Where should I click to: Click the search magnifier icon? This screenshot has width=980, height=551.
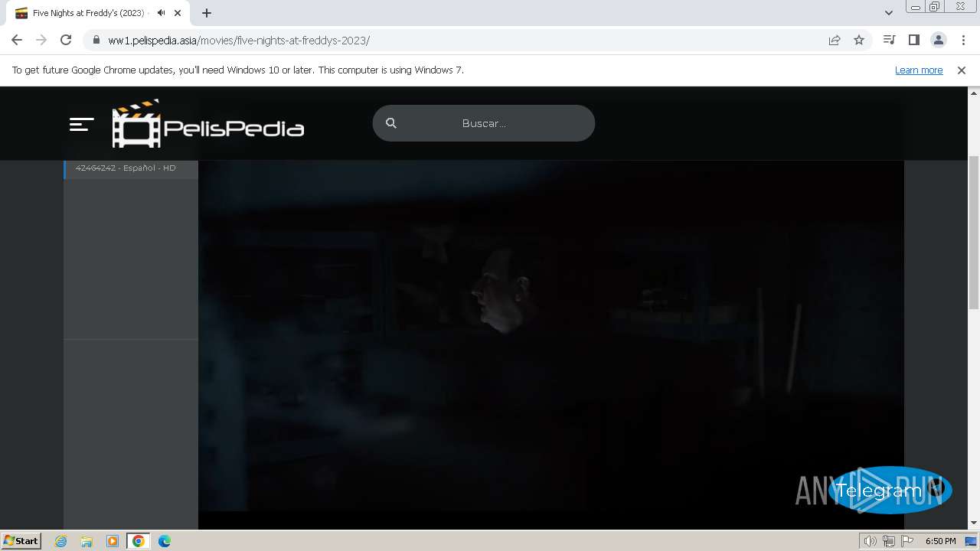[x=391, y=123]
